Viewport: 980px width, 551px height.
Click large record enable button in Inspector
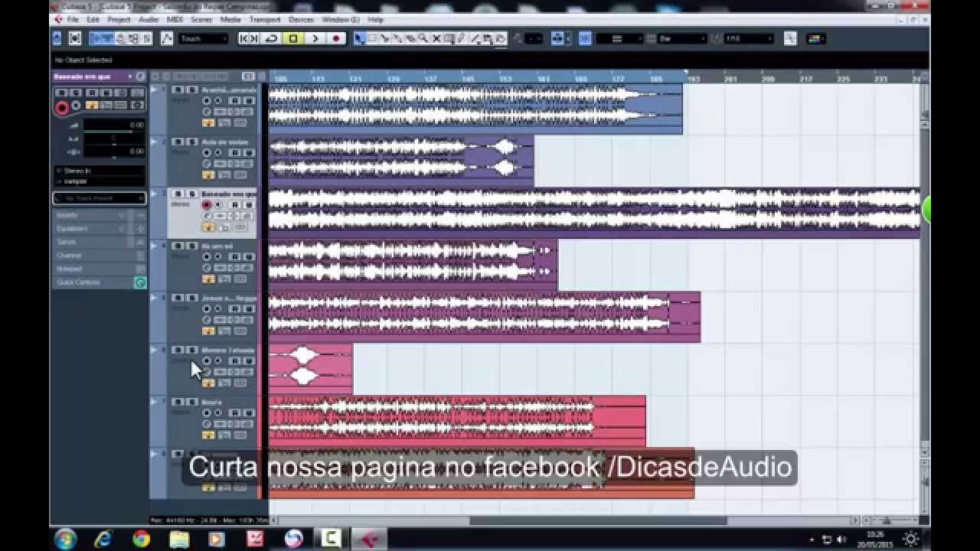coord(61,108)
